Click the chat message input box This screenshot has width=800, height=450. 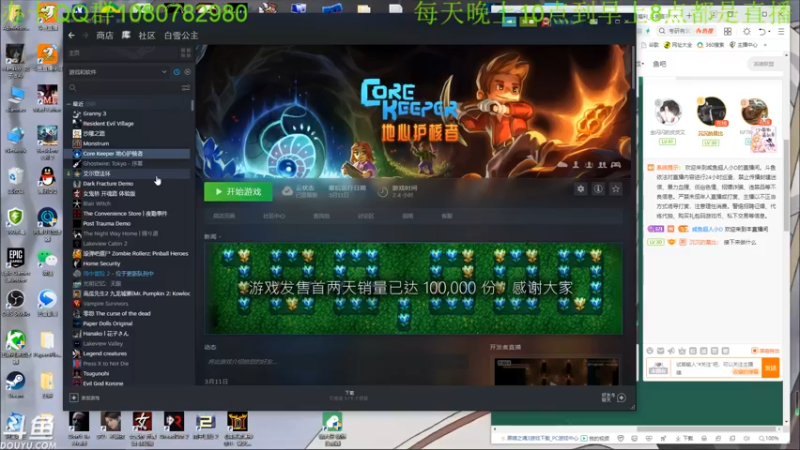[716, 367]
